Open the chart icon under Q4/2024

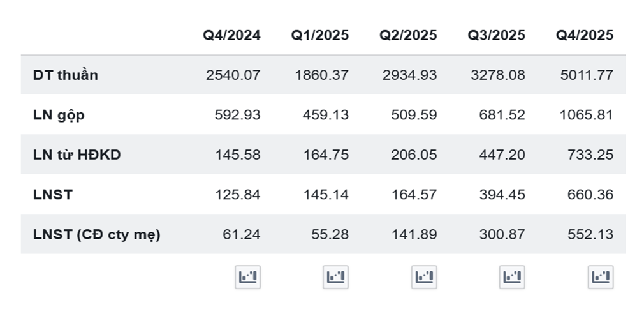pos(247,277)
